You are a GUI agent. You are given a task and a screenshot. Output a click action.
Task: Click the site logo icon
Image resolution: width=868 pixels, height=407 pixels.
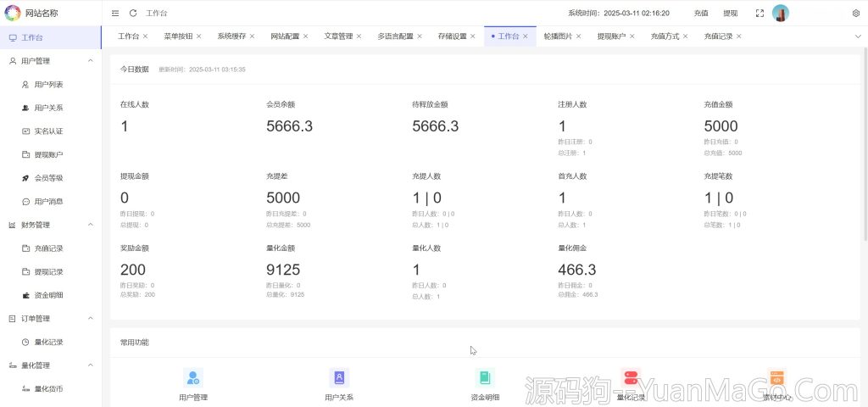[x=12, y=13]
